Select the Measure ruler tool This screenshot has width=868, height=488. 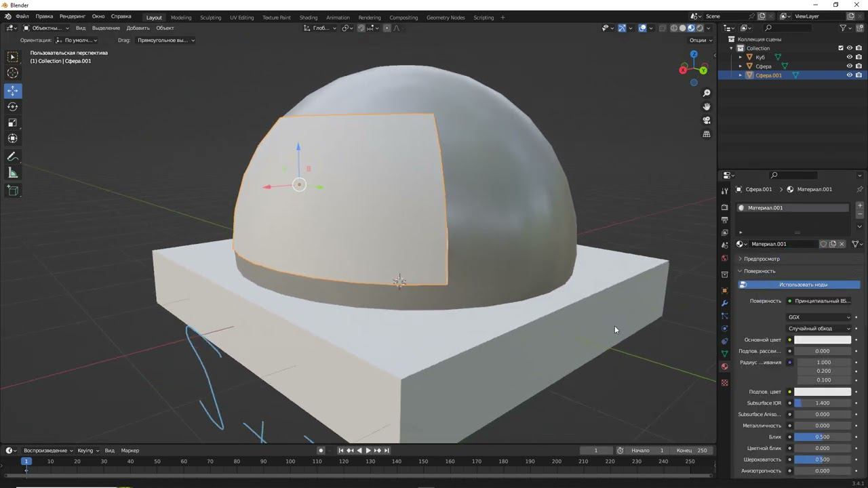coord(13,174)
